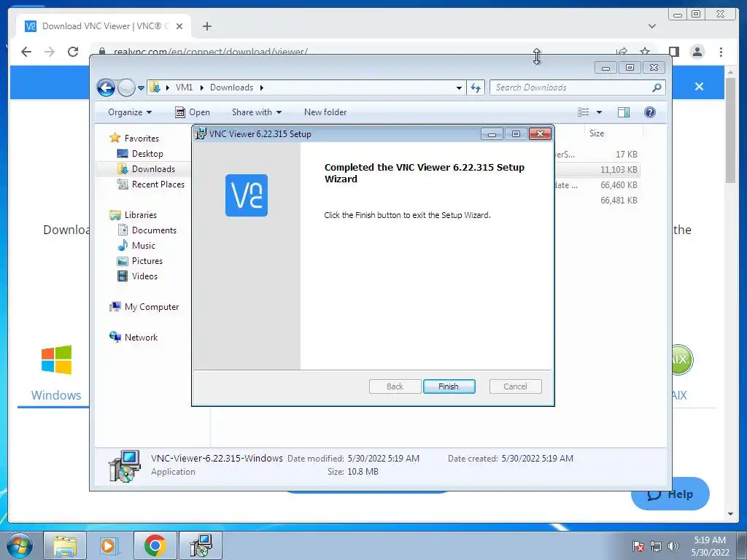This screenshot has height=560, width=747.
Task: Open the Organize menu
Action: tap(130, 112)
